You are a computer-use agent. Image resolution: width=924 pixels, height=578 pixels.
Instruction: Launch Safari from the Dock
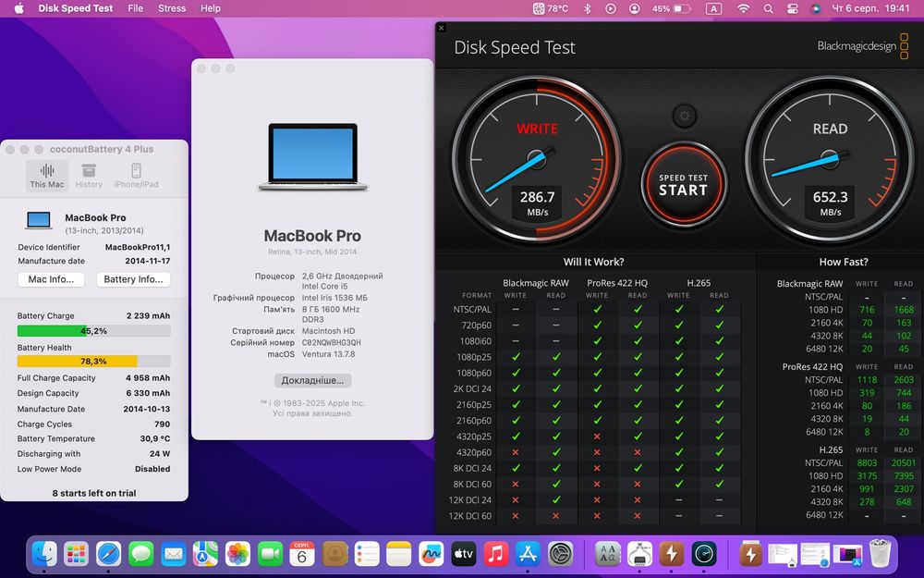pos(109,554)
